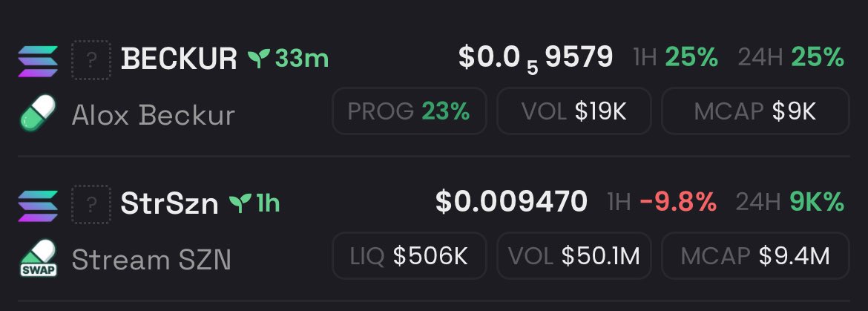This screenshot has height=311, width=868.
Task: Click the MCAP $9K badge
Action: tap(755, 111)
